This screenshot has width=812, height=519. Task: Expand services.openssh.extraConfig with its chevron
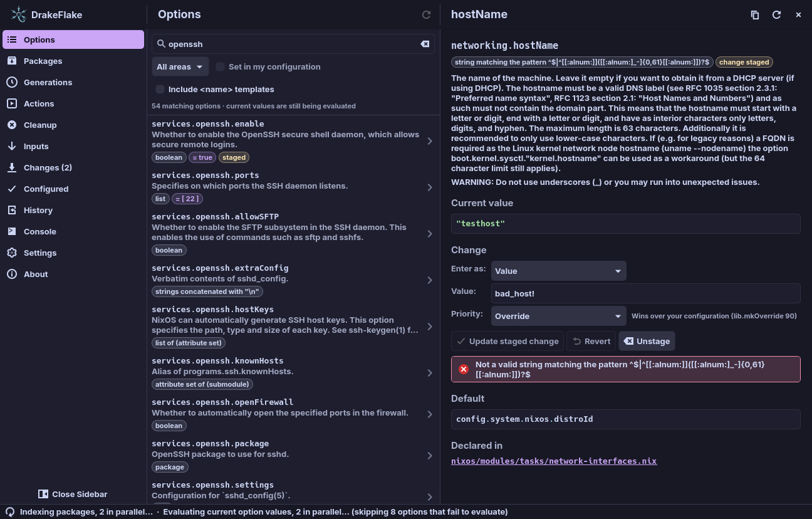click(430, 280)
